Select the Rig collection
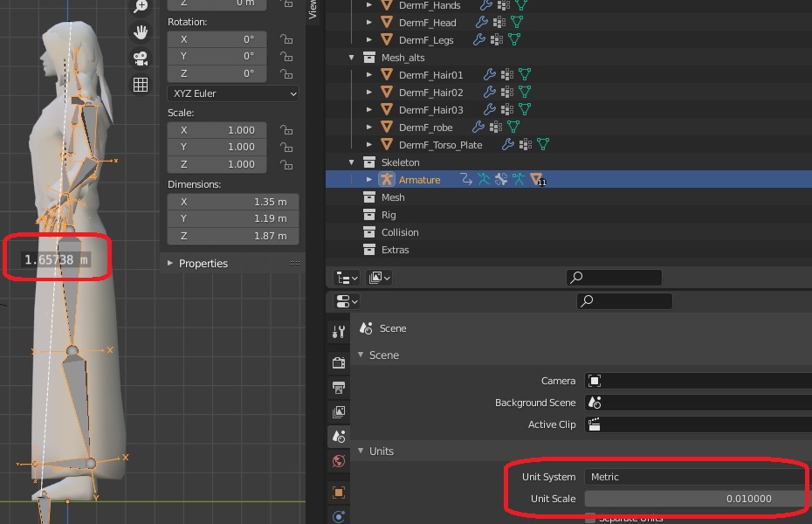Image resolution: width=812 pixels, height=524 pixels. pyautogui.click(x=389, y=215)
